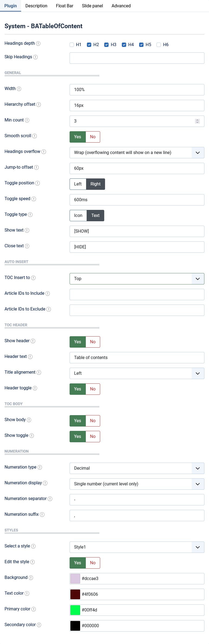Click the info icon next to Headings depth
The width and height of the screenshot is (209, 644).
click(38, 44)
